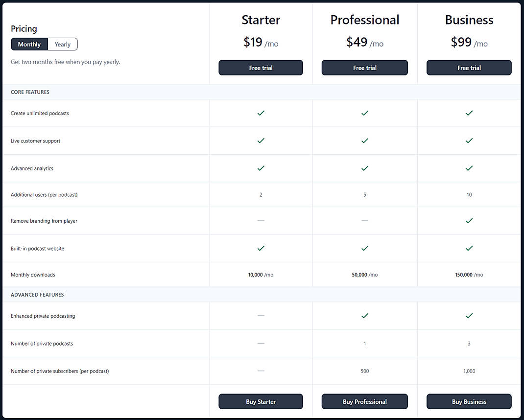The width and height of the screenshot is (524, 420).
Task: Click the 150,000 /mo downloads value under Business
Action: (469, 275)
